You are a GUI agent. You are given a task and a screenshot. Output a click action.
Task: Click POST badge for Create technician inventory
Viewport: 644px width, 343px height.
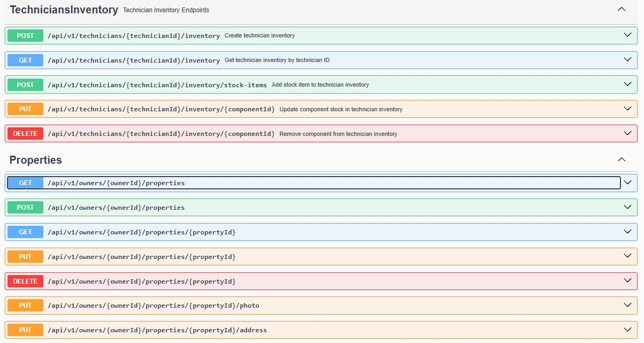point(25,36)
